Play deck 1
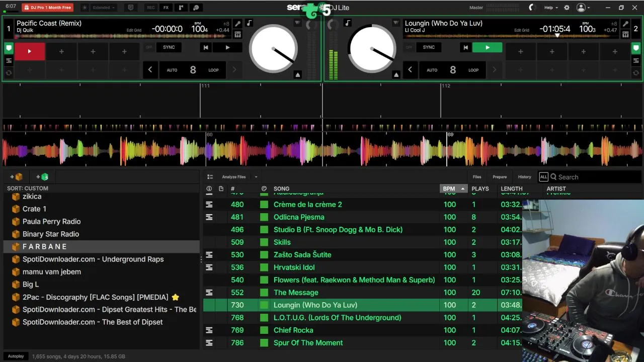This screenshot has width=644, height=362. pos(227,47)
